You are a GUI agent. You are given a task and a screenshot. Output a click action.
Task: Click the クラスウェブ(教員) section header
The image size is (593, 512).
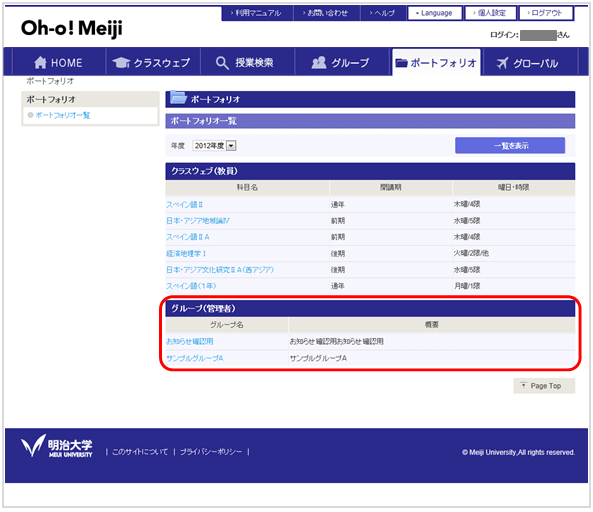point(370,171)
